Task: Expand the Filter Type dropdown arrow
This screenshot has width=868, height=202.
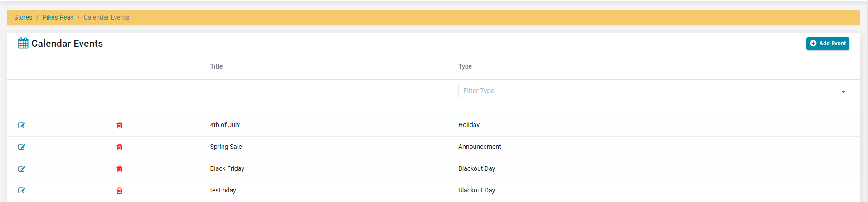Action: [x=843, y=92]
